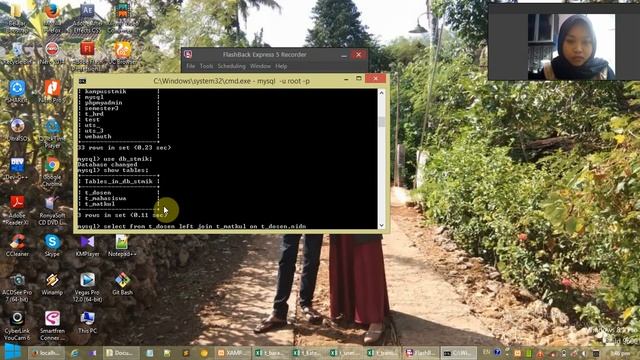Screen dimensions: 640x360
Task: Minimize the FlashBack Express Recorder window
Action: pos(344,55)
